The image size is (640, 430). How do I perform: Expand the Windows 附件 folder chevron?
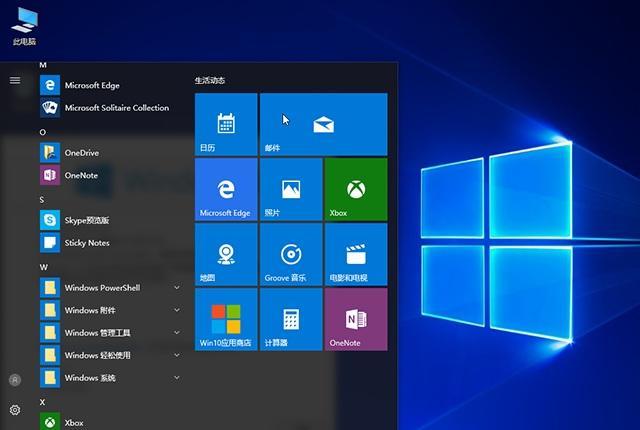177,310
